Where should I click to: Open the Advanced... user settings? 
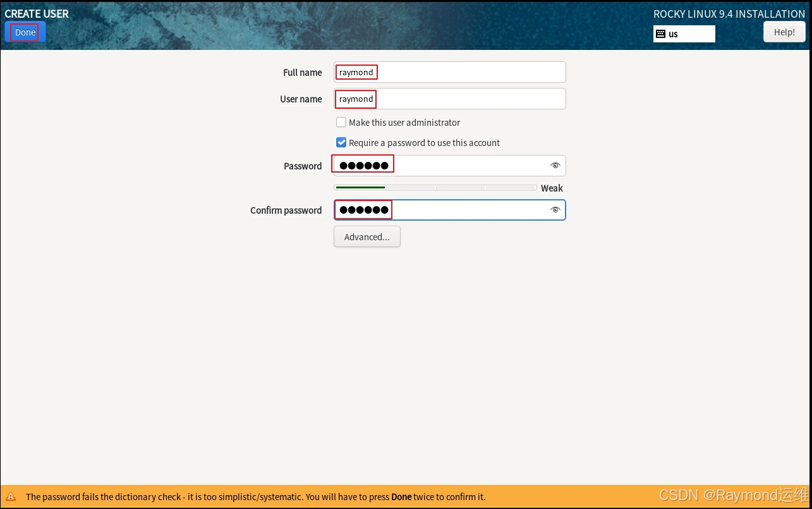tap(367, 237)
